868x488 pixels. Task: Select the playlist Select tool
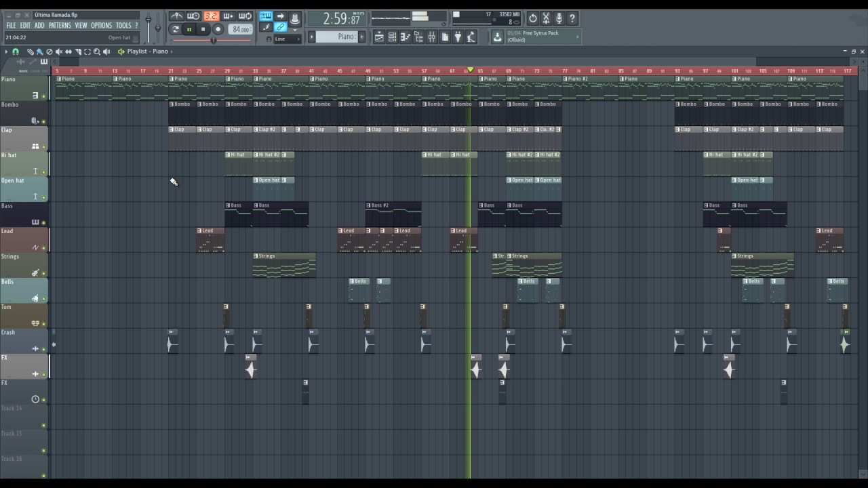pyautogui.click(x=87, y=52)
